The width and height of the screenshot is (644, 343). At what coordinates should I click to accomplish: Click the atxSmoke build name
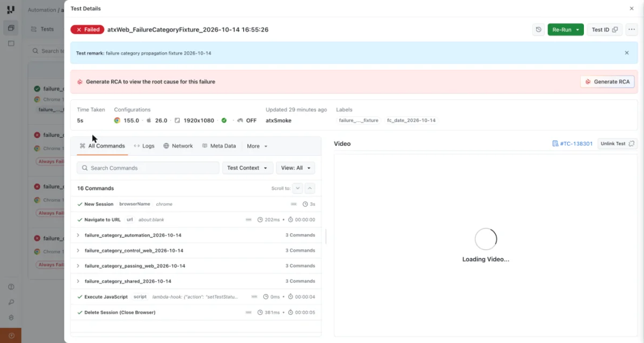click(x=279, y=121)
